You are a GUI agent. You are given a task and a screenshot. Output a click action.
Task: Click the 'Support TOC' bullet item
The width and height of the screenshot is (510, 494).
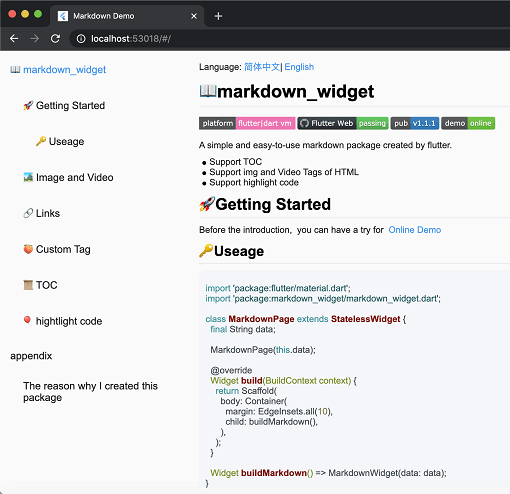235,162
